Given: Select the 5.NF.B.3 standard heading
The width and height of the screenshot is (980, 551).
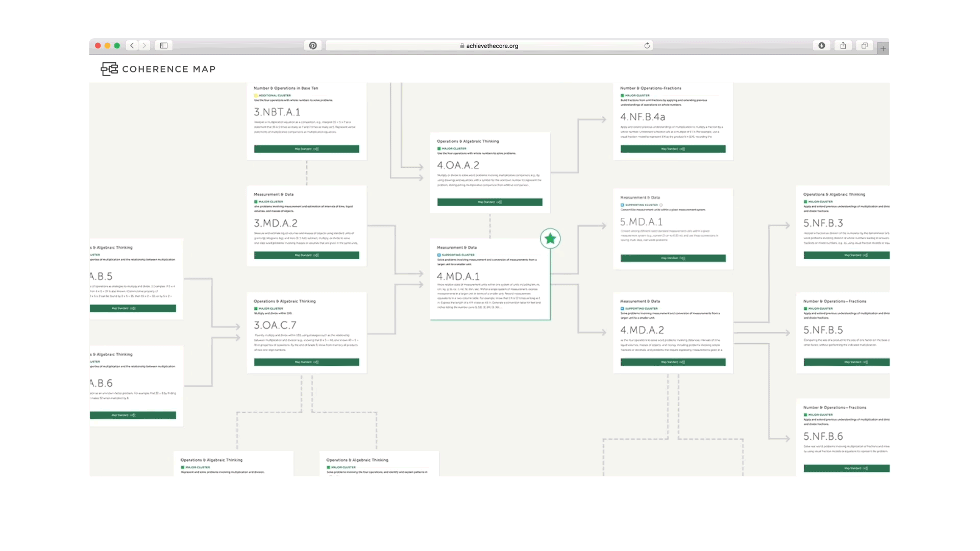Looking at the screenshot, I should tap(823, 223).
